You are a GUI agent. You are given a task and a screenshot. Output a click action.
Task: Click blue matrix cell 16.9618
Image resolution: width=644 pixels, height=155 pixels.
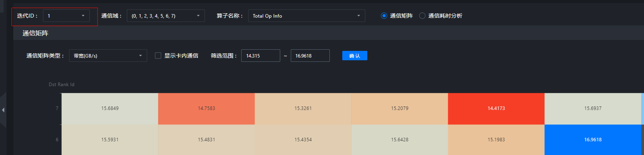[x=593, y=140]
